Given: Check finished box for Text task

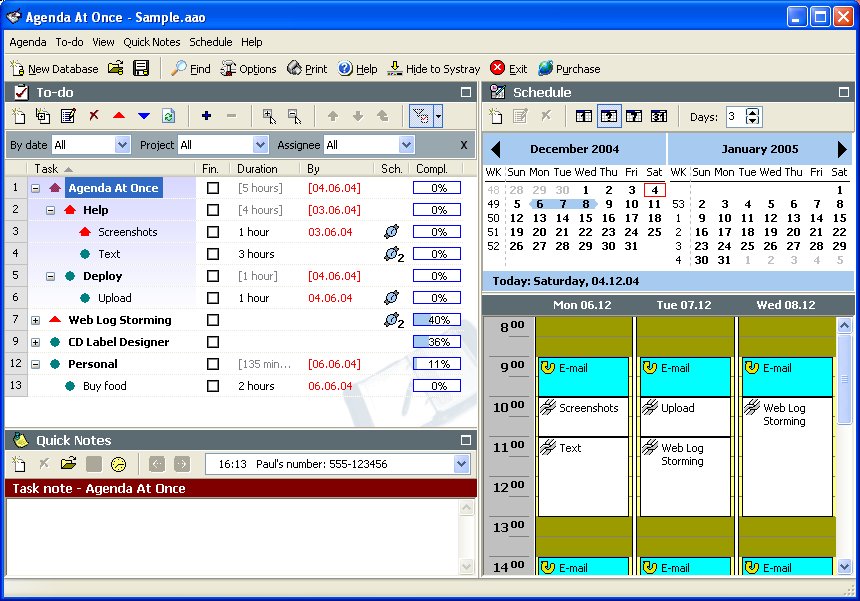Looking at the screenshot, I should point(213,254).
